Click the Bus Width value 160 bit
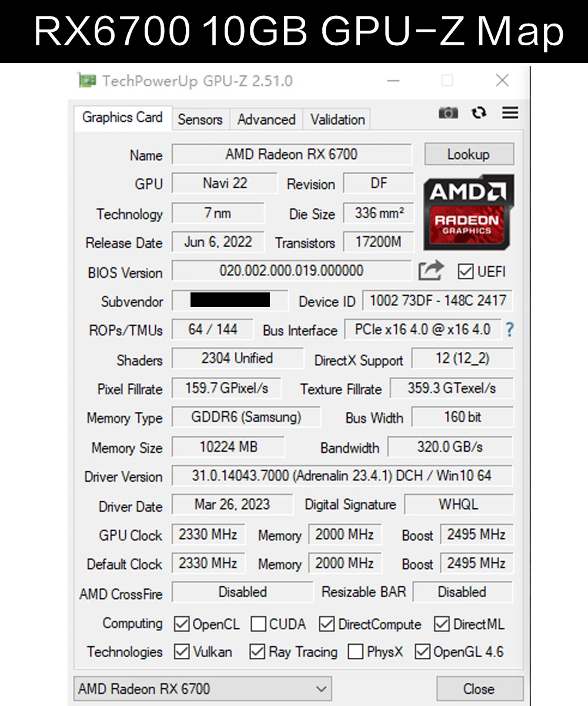 [x=462, y=417]
